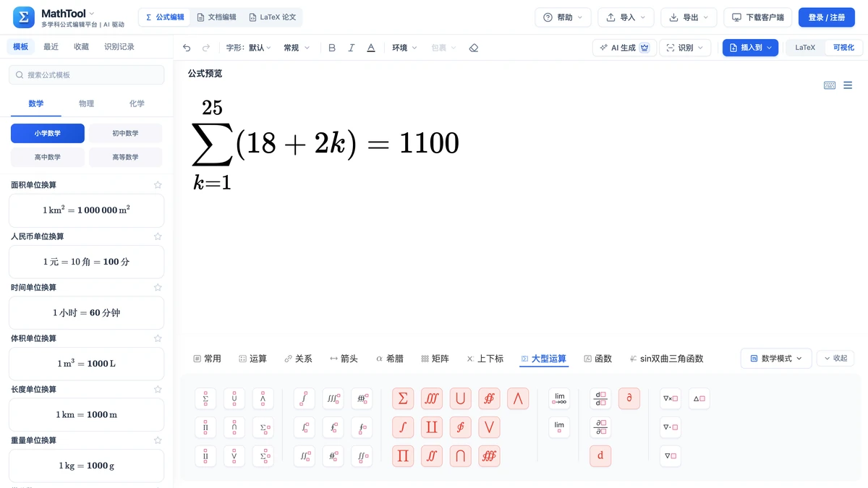Open the three-line menu icon in preview
This screenshot has width=868, height=488.
point(848,85)
